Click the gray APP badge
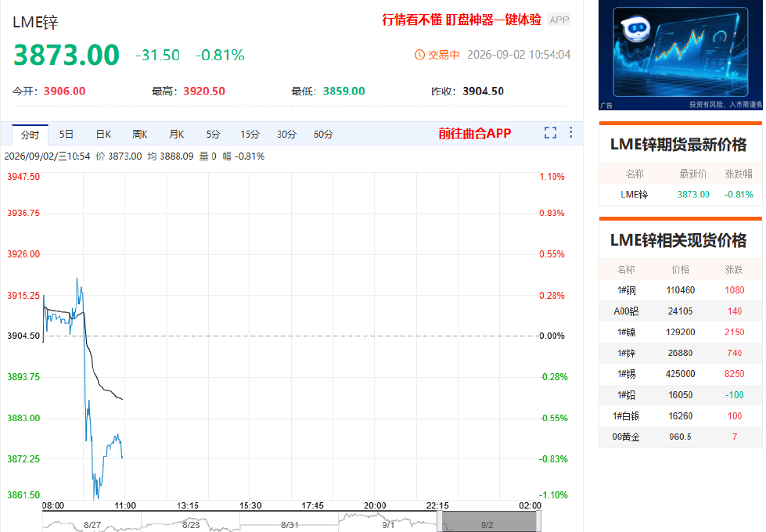Viewport: 766px width, 532px height. (559, 20)
